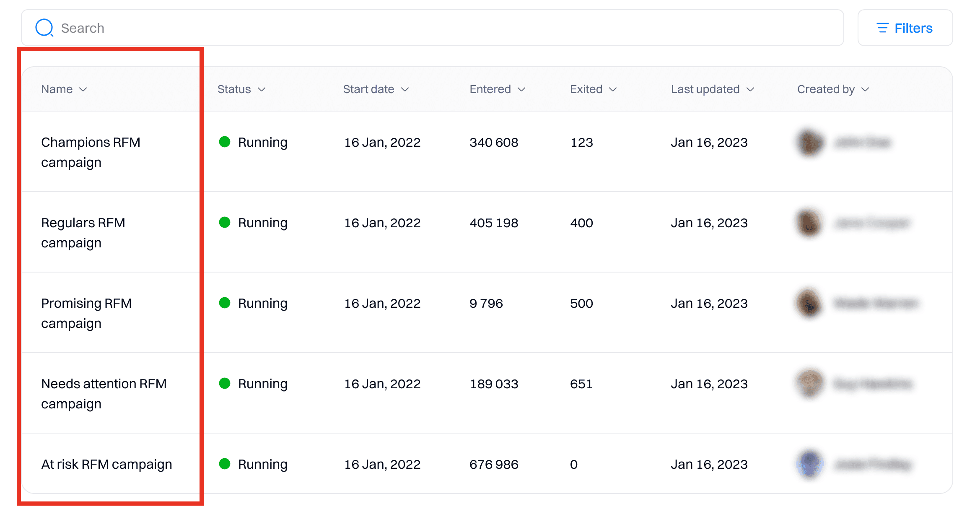The image size is (980, 522).
Task: Click into the Search field
Action: [x=251, y=27]
